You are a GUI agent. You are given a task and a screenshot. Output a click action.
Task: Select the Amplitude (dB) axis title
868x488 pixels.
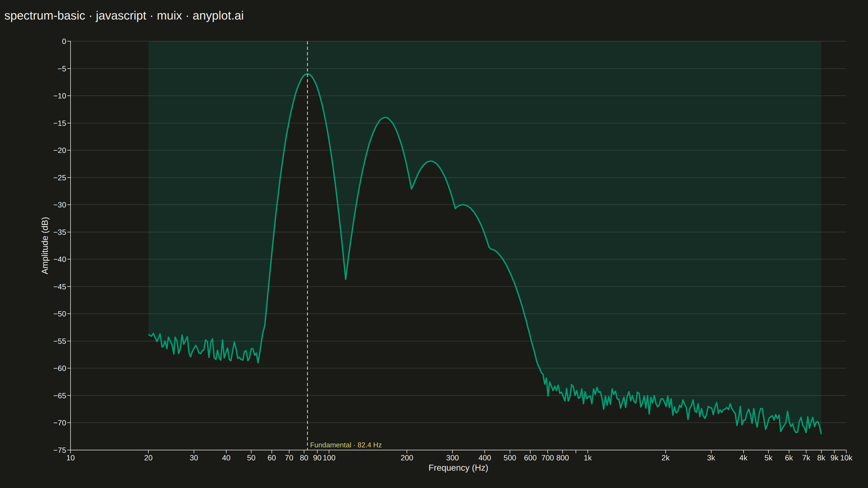pyautogui.click(x=45, y=246)
